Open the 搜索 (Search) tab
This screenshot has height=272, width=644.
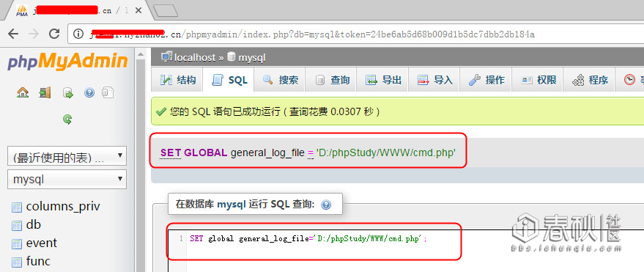[x=280, y=80]
